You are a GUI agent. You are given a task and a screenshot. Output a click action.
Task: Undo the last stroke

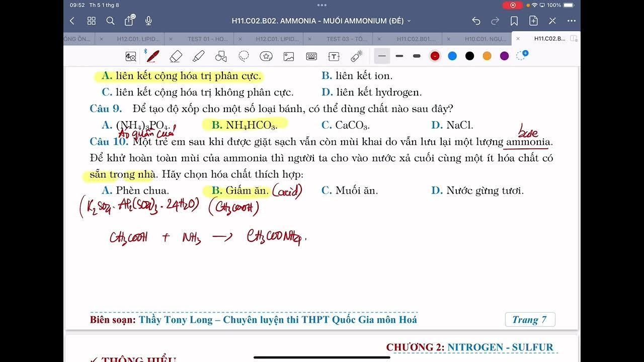pos(476,21)
